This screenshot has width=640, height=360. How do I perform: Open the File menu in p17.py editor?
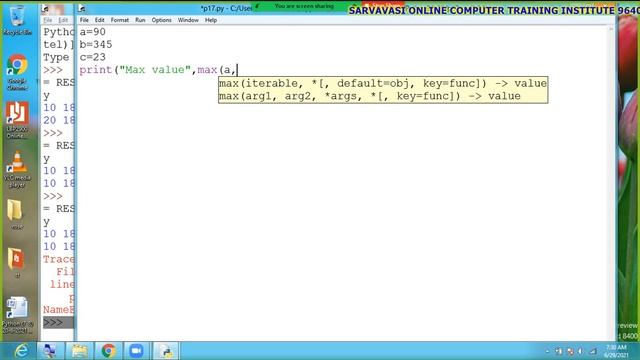coord(84,20)
